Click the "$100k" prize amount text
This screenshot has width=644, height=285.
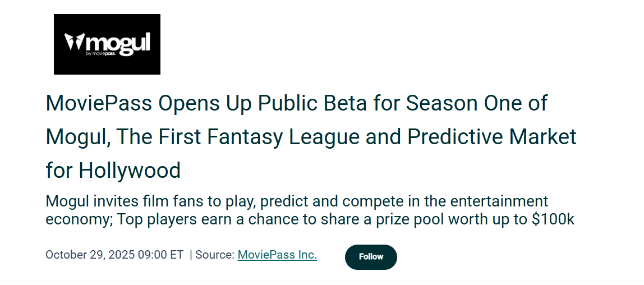coord(553,219)
